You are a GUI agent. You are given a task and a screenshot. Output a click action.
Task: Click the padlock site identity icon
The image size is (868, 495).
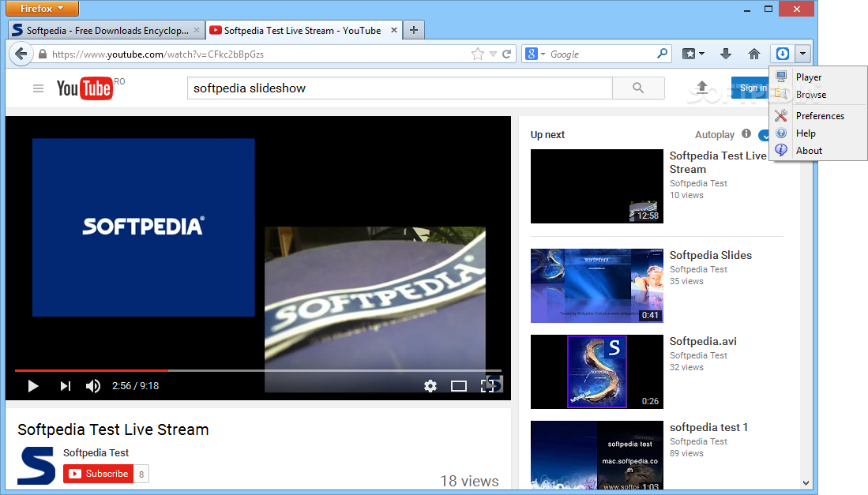[43, 54]
